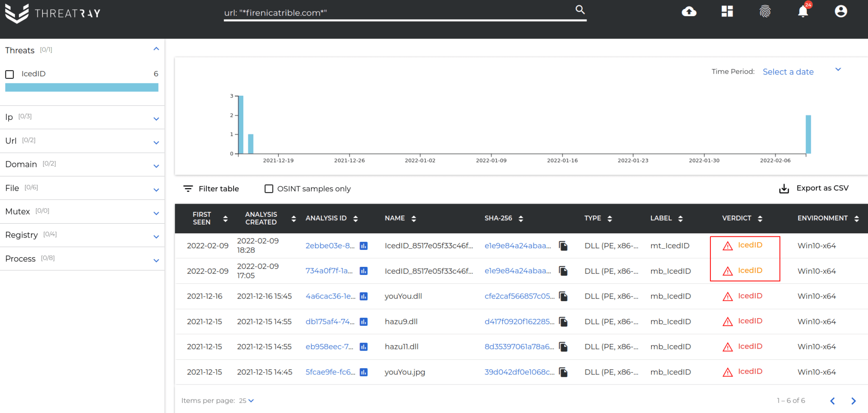Expand the Url filter section
The width and height of the screenshot is (868, 413).
click(156, 143)
